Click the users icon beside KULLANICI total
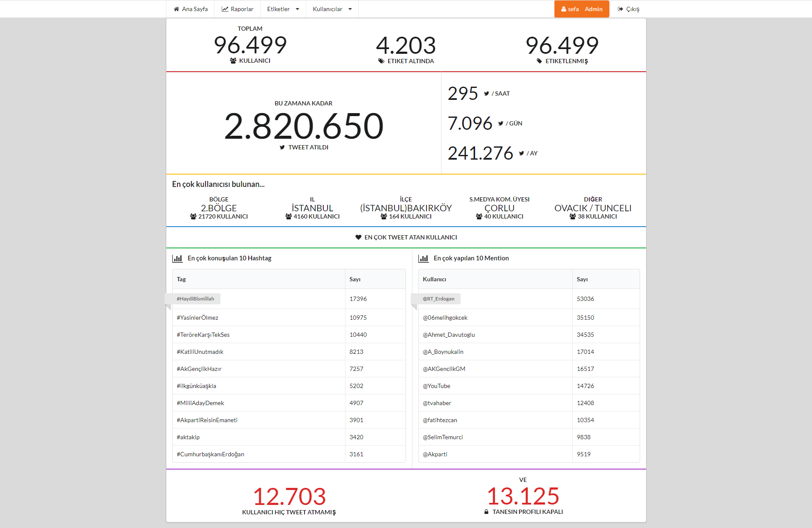Screen dimensions: 812x528 (x=233, y=61)
